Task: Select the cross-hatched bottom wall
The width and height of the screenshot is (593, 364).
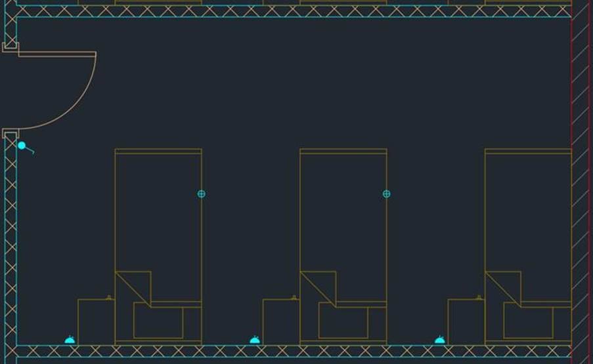Action: click(294, 351)
